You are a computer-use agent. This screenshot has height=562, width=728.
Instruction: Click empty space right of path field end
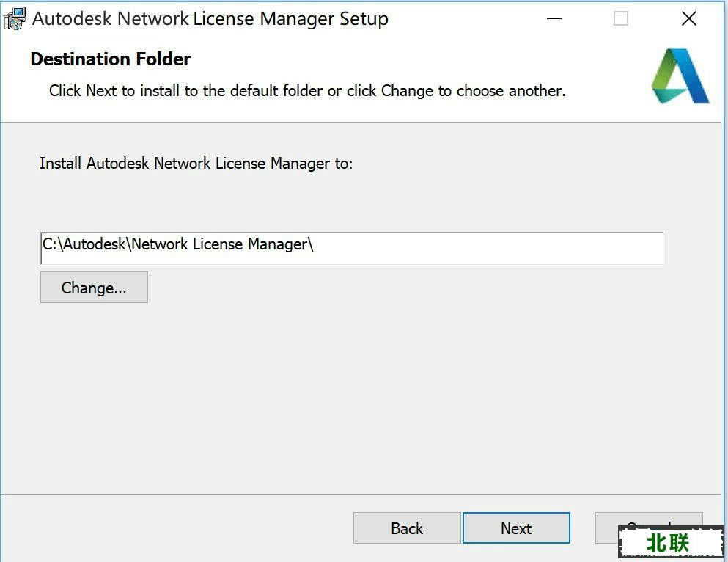pos(488,248)
